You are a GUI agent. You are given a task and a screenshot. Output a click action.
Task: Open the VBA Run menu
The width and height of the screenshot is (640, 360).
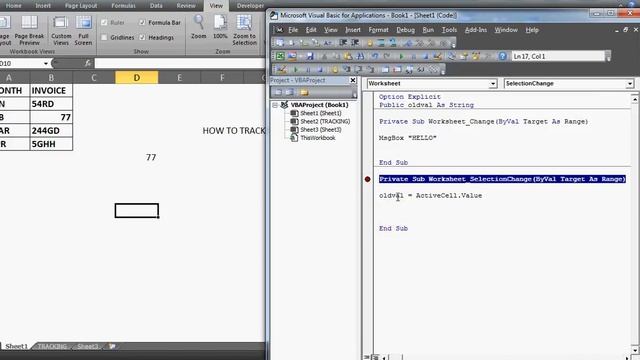[428, 30]
